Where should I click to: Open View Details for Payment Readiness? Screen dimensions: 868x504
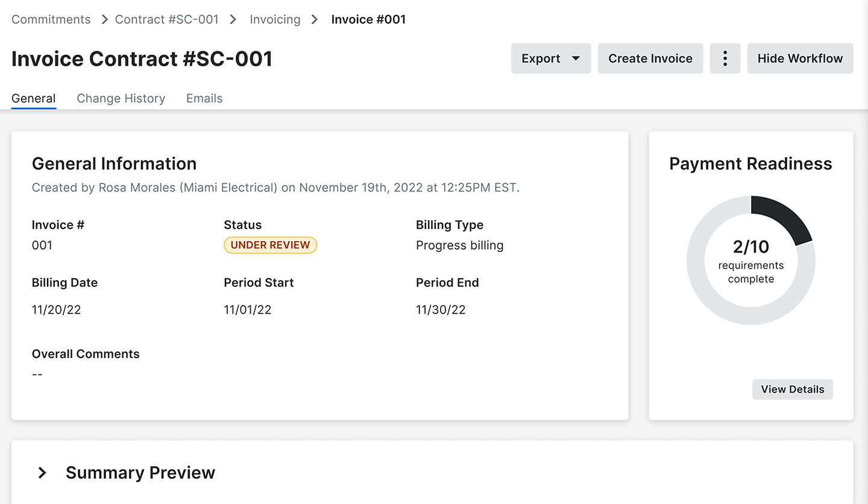(x=793, y=389)
